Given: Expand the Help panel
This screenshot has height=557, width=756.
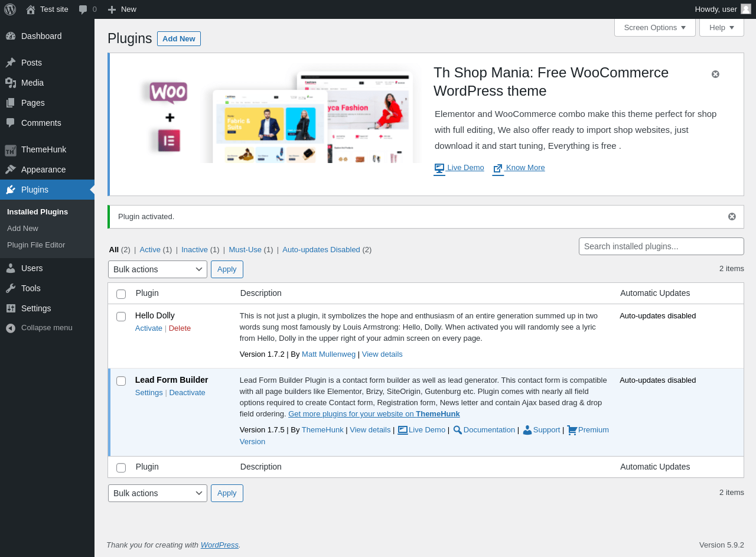Looking at the screenshot, I should point(722,27).
